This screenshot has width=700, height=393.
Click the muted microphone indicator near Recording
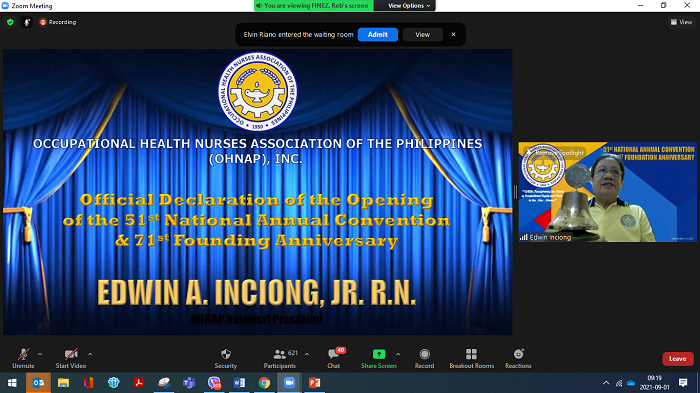(27, 22)
